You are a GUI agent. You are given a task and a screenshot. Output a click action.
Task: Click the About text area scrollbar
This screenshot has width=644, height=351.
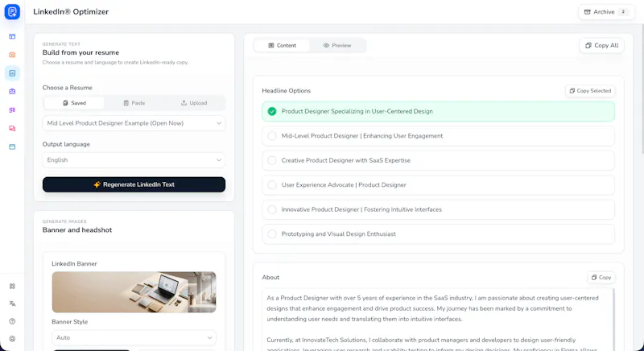click(613, 320)
